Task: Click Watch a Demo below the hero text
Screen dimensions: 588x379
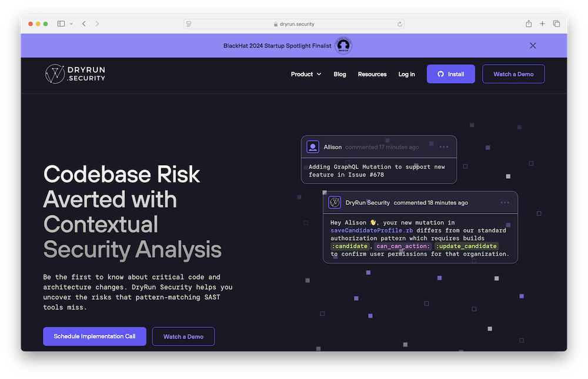Action: [183, 336]
